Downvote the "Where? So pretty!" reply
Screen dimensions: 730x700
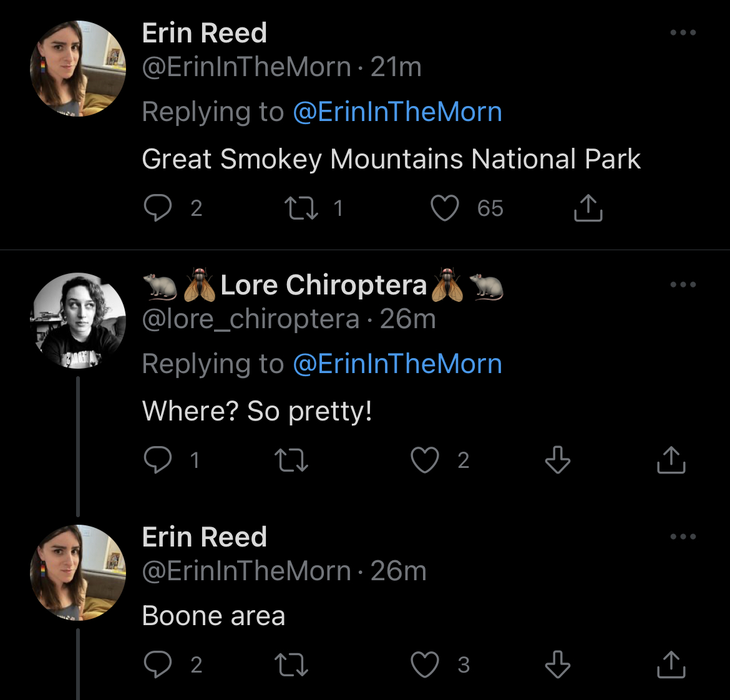(557, 460)
